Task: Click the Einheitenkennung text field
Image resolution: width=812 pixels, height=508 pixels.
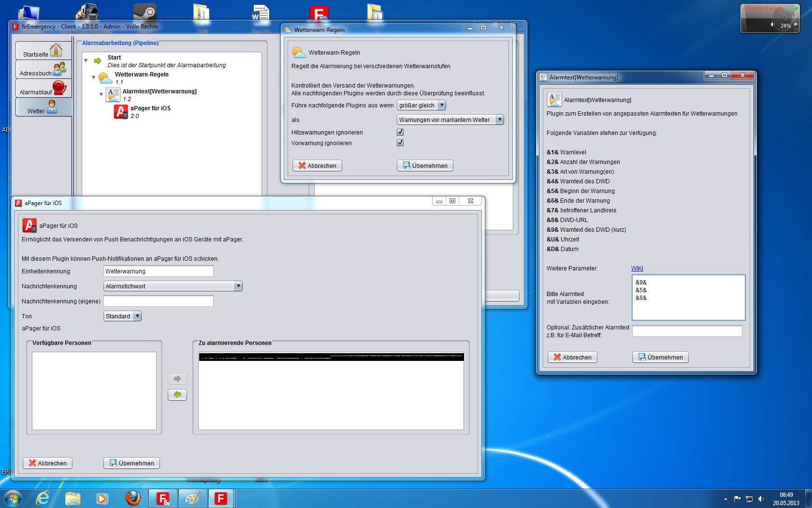Action: point(158,271)
